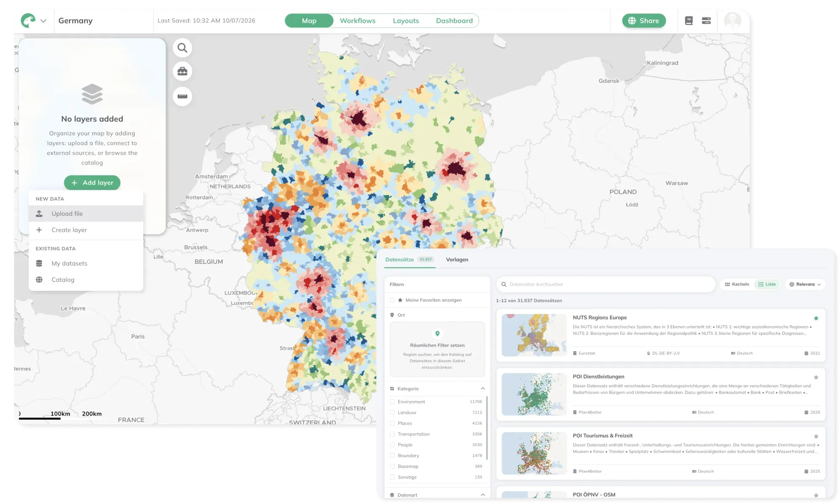Open the POI Dienstleistungen map thumbnail
The height and width of the screenshot is (504, 840).
click(x=534, y=394)
